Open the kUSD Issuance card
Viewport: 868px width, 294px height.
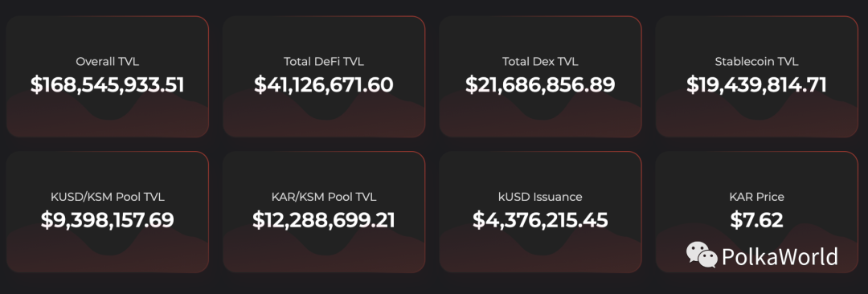tap(540, 212)
